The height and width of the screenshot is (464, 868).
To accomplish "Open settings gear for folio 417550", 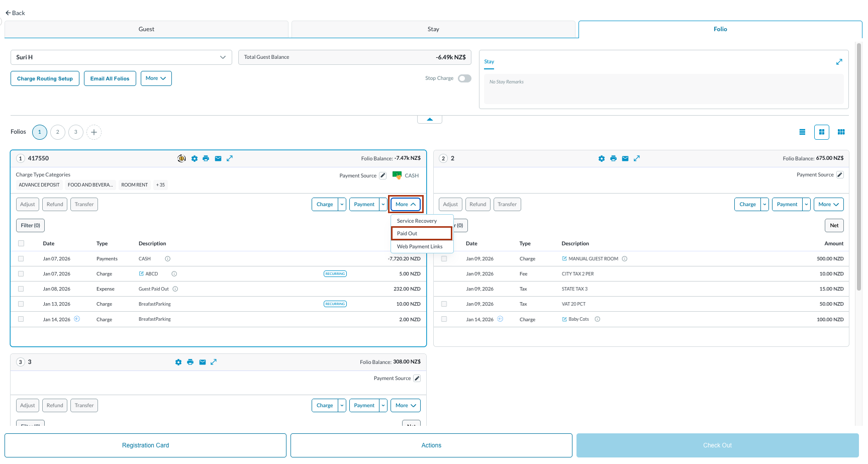I will tap(195, 159).
